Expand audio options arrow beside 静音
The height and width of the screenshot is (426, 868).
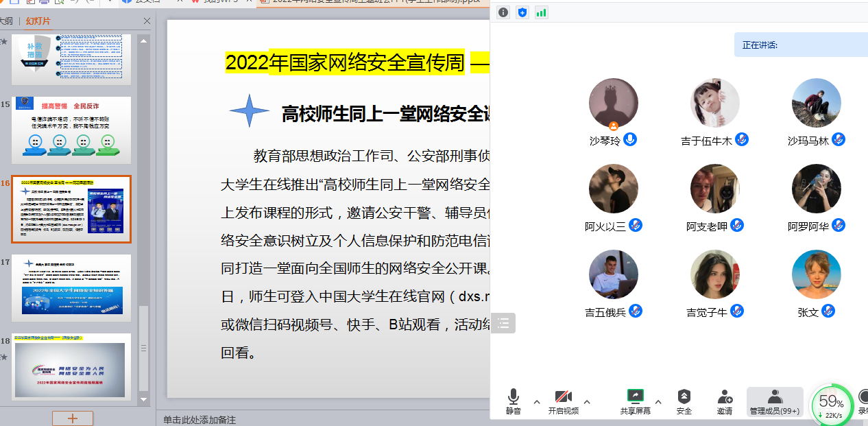coord(537,402)
